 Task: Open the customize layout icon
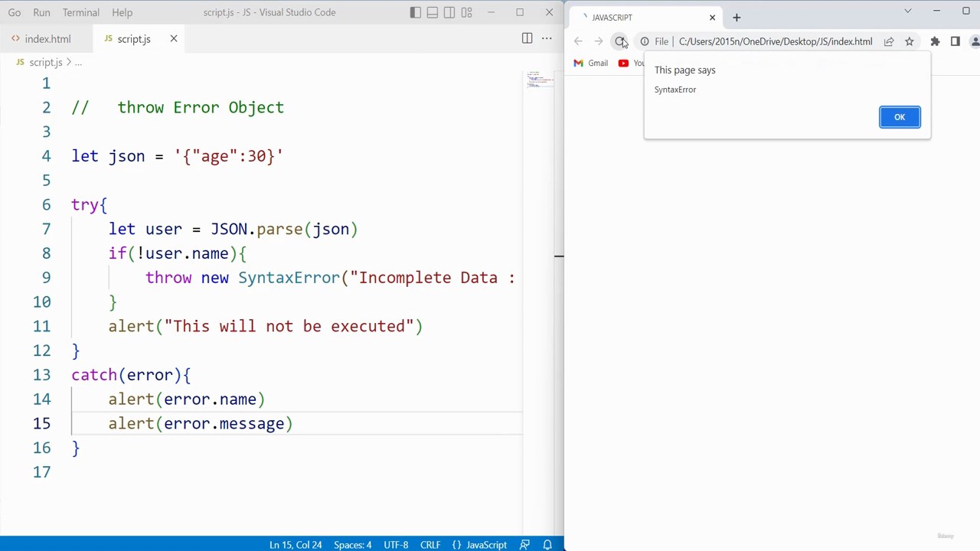coord(467,12)
